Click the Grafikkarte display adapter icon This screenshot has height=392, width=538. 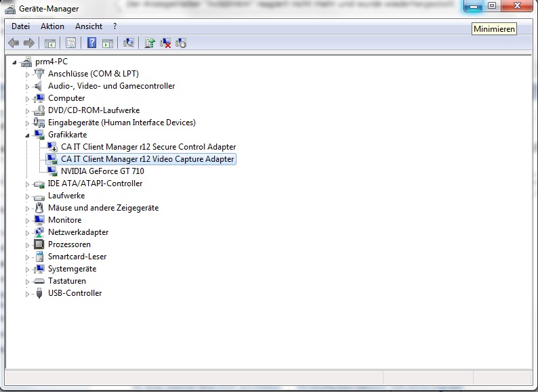[39, 135]
